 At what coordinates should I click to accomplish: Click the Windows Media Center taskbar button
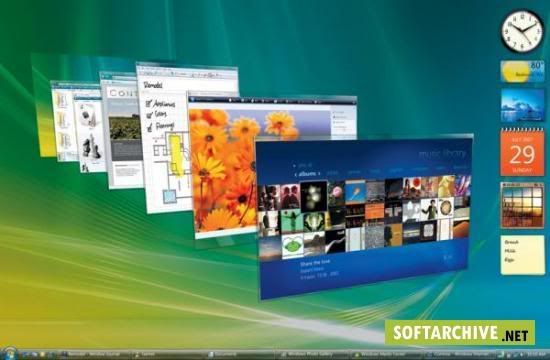coord(388,354)
